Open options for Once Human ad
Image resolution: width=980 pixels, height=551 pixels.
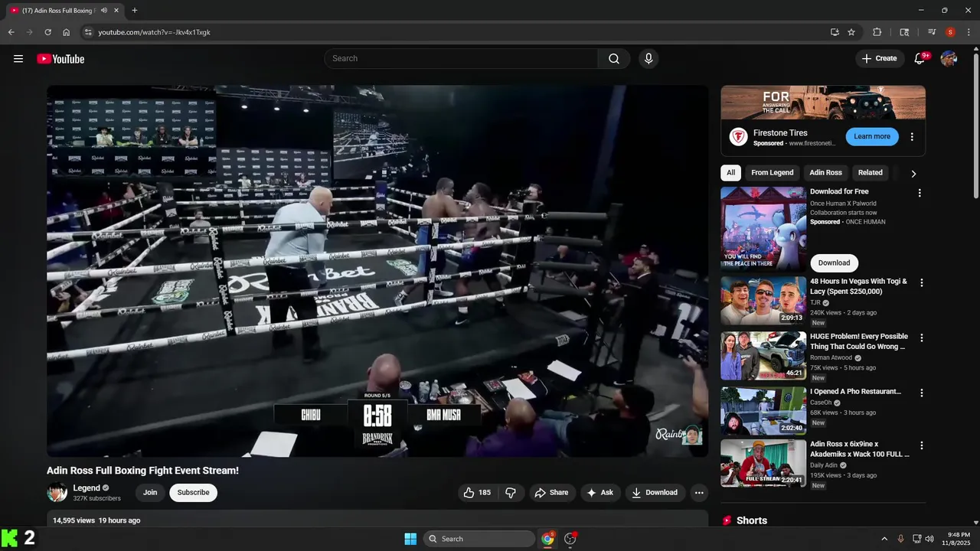click(x=920, y=193)
